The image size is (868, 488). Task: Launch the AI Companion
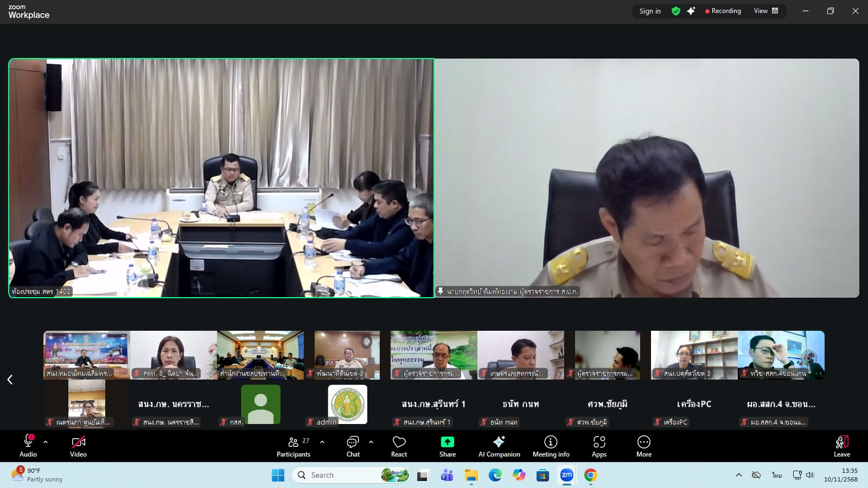coord(499,446)
